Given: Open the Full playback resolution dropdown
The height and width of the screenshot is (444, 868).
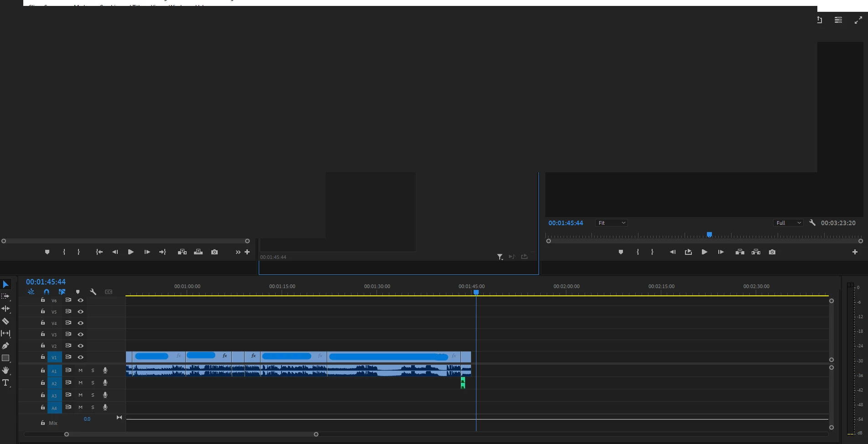Looking at the screenshot, I should pos(788,223).
